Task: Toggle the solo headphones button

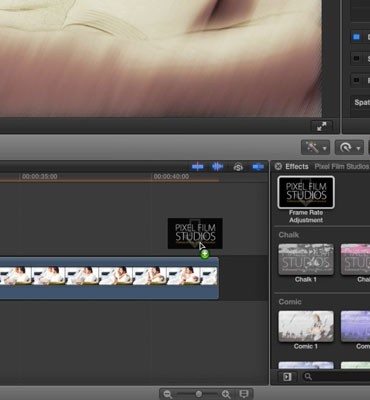Action: tap(238, 167)
